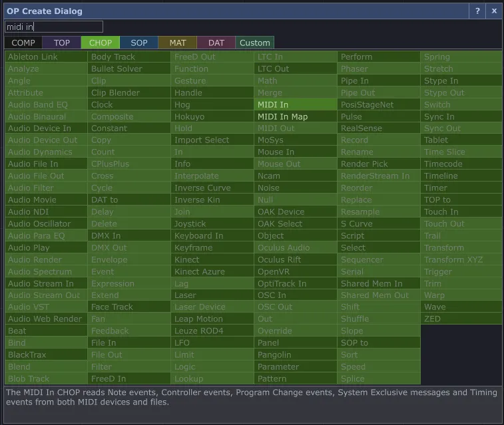Pick the Ableton Link operator

pos(46,57)
